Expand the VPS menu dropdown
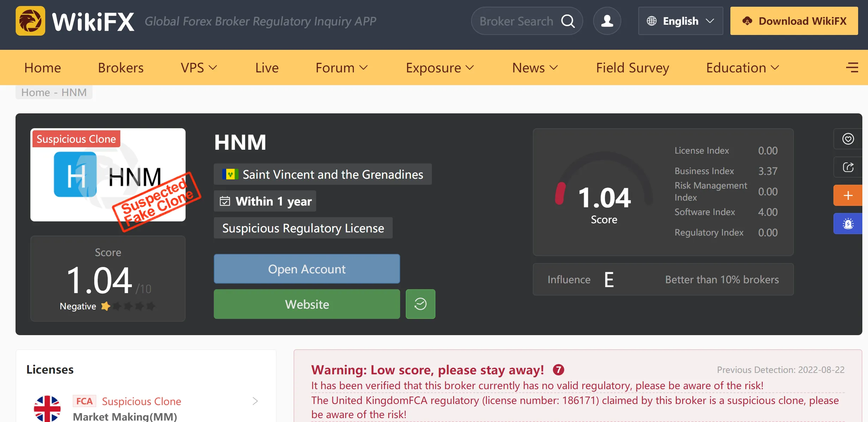The image size is (868, 422). (x=199, y=67)
